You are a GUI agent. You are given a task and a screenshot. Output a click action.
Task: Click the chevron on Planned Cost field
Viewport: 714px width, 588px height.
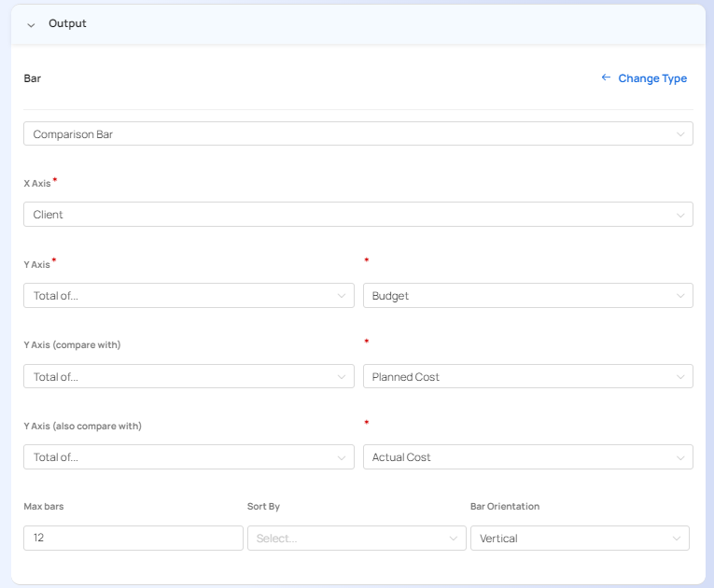coord(679,377)
